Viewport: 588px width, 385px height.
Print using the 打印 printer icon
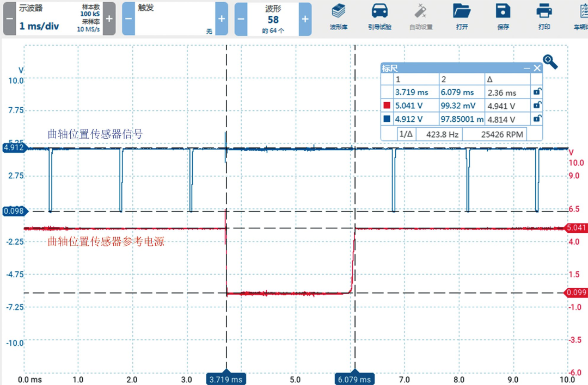pyautogui.click(x=543, y=16)
